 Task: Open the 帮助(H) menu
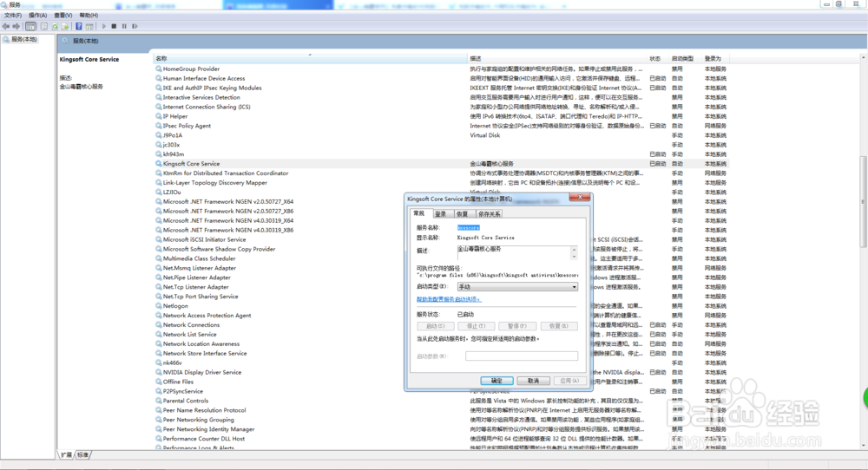click(x=89, y=15)
